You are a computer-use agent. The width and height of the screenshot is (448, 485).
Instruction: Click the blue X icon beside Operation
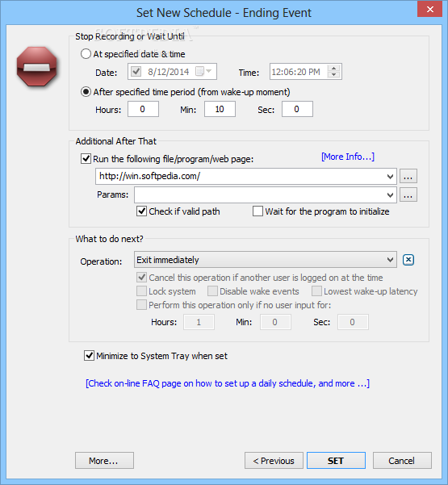coord(408,260)
